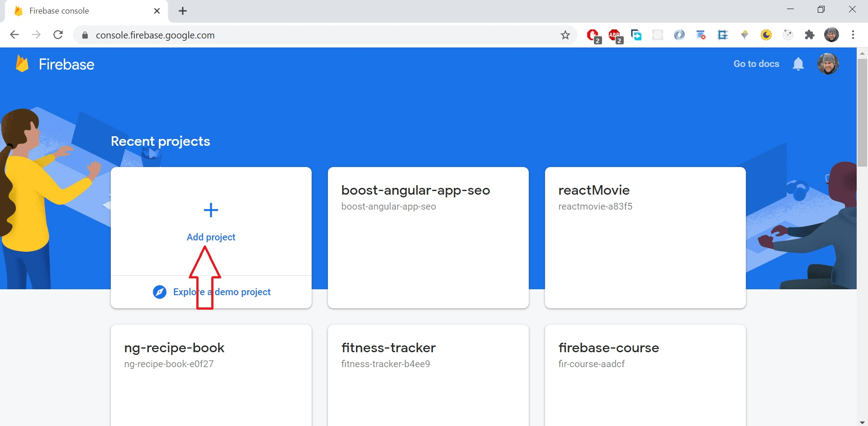This screenshot has width=868, height=426.
Task: Open the reactMovie project card
Action: pyautogui.click(x=645, y=238)
